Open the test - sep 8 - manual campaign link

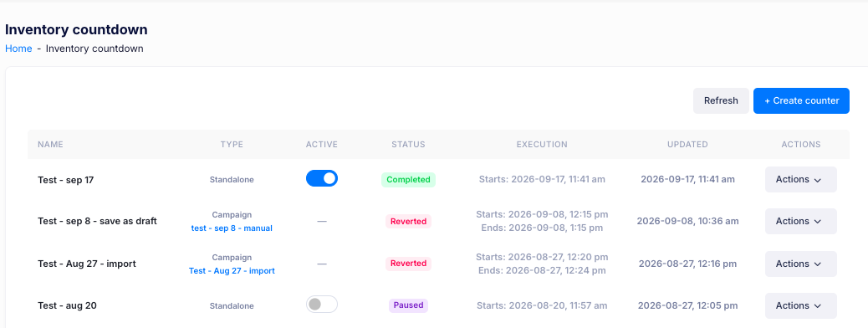[x=232, y=228]
